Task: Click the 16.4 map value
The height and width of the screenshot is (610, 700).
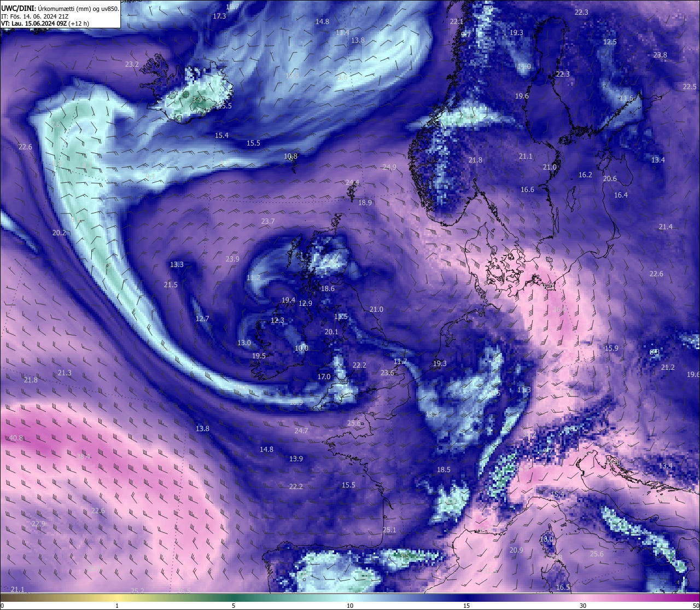Action: (621, 195)
